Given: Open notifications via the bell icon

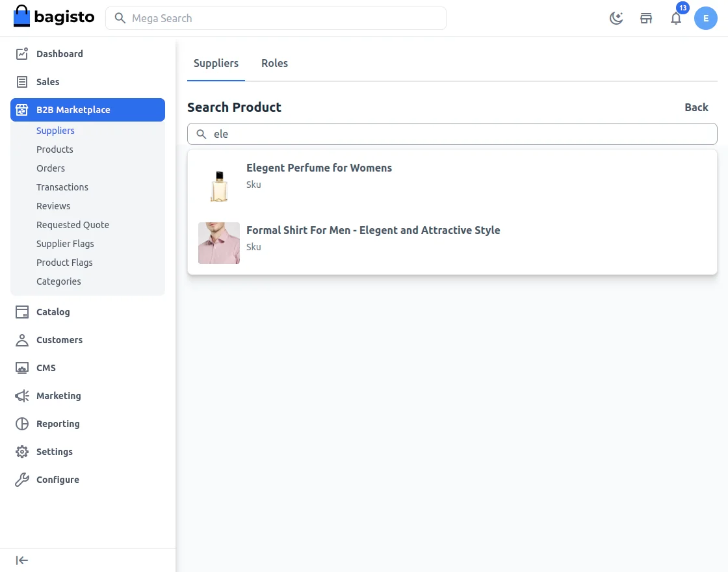Looking at the screenshot, I should pyautogui.click(x=676, y=19).
